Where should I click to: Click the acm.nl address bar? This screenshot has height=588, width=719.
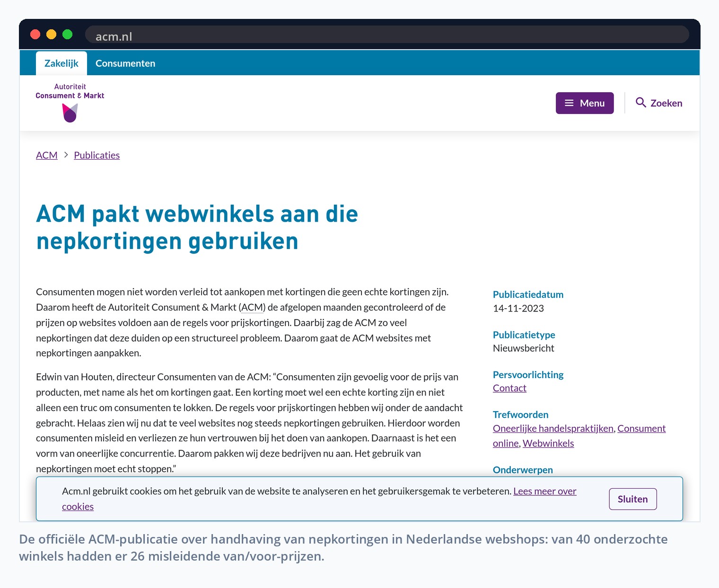pos(387,35)
